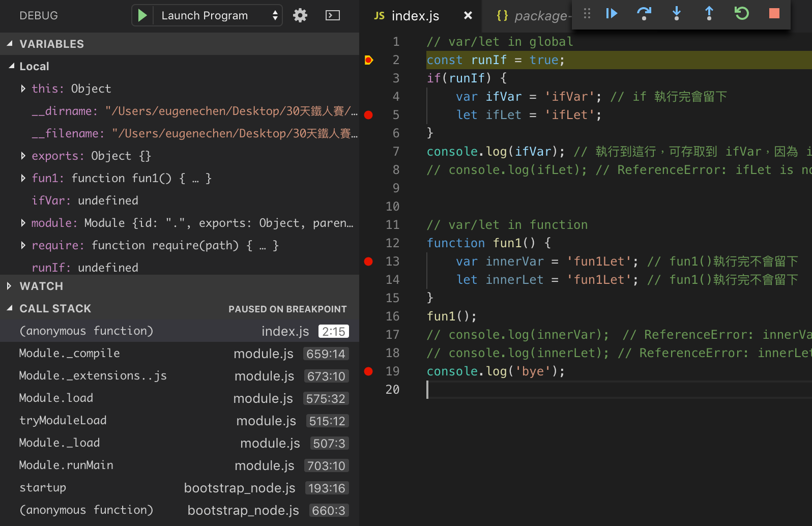Click the Step Out arrow icon

[709, 14]
